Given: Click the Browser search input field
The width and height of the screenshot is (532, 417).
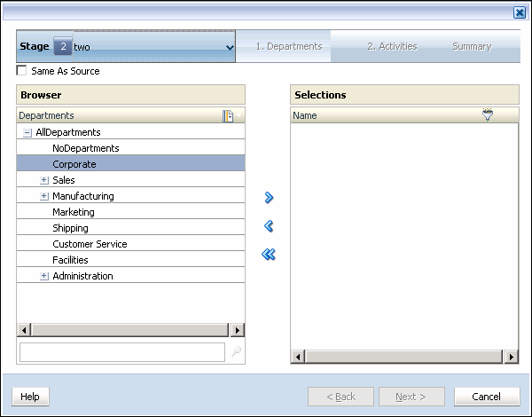Looking at the screenshot, I should (x=122, y=352).
